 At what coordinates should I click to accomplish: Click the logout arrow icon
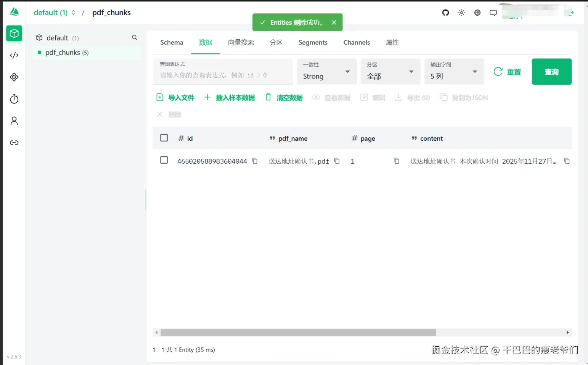pos(571,13)
